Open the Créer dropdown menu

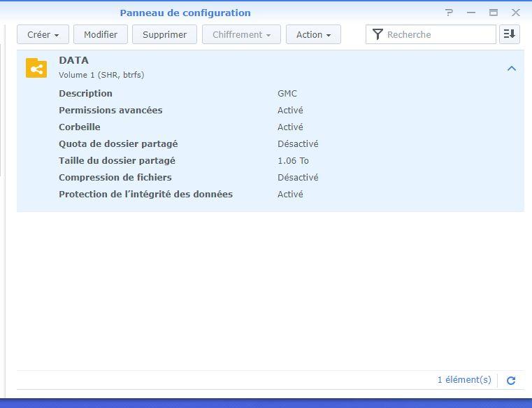[43, 34]
